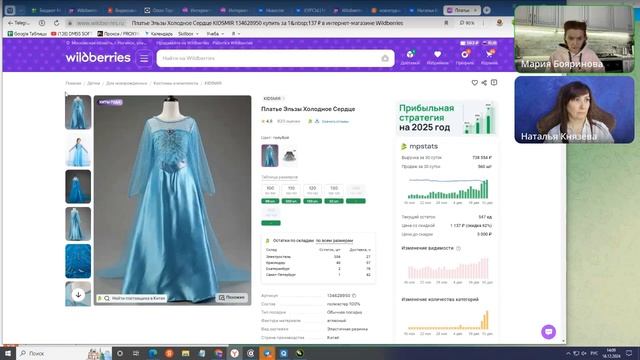The image size is (640, 360).
Task: Click the compare icon next to share
Action: 494,83
